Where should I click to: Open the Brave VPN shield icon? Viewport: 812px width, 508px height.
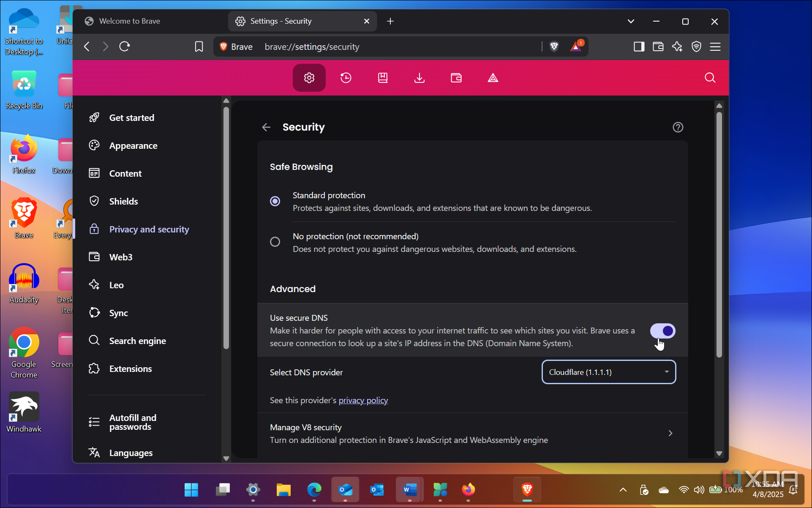point(696,46)
